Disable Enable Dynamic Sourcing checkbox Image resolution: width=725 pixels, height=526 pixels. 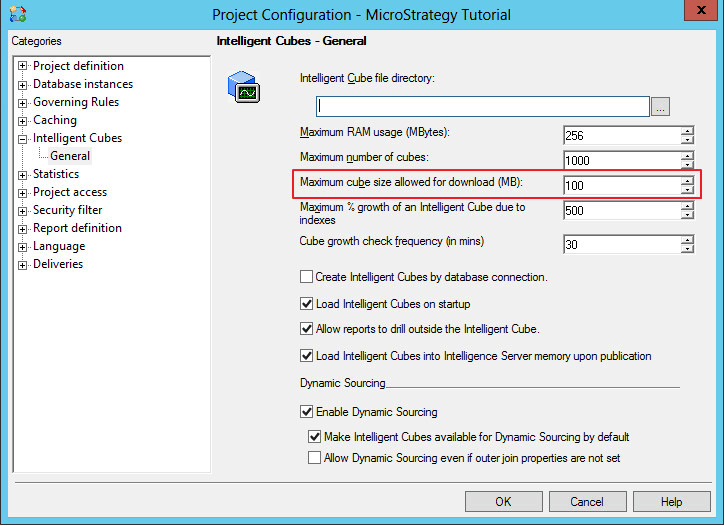click(306, 411)
